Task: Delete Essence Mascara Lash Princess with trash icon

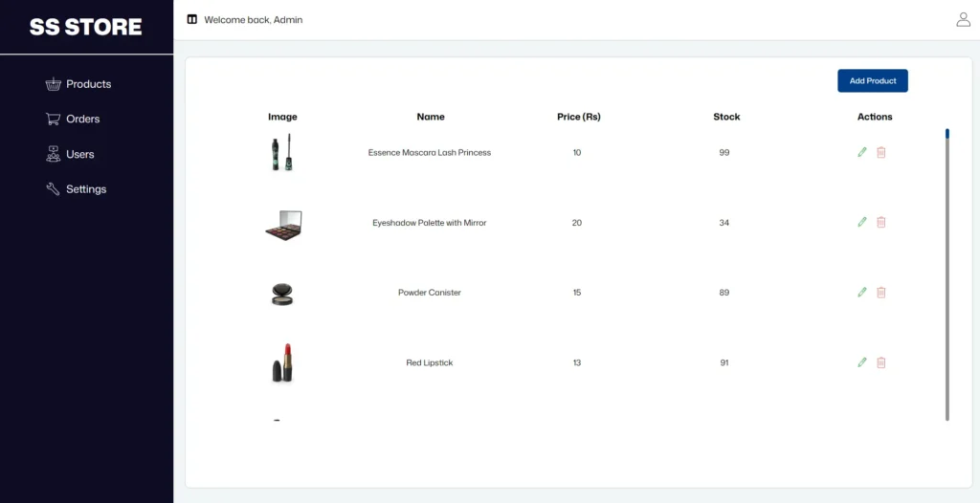Action: (x=881, y=152)
